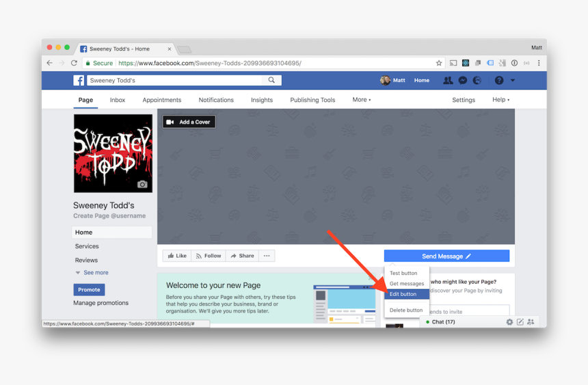588x385 pixels.
Task: Expand the More dropdown in page nav
Action: (362, 99)
